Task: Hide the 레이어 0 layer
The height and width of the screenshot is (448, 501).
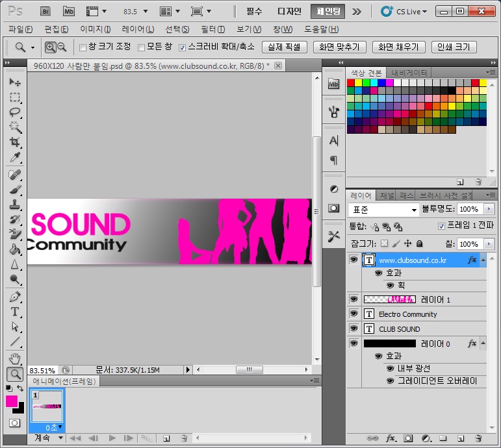Action: coord(353,343)
